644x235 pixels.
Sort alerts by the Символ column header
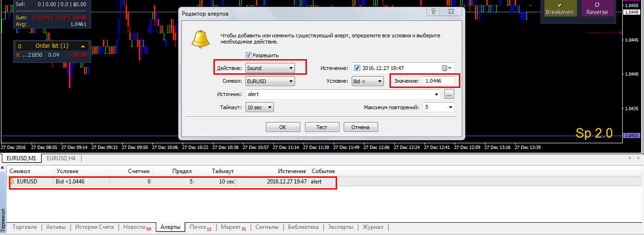[x=29, y=171]
